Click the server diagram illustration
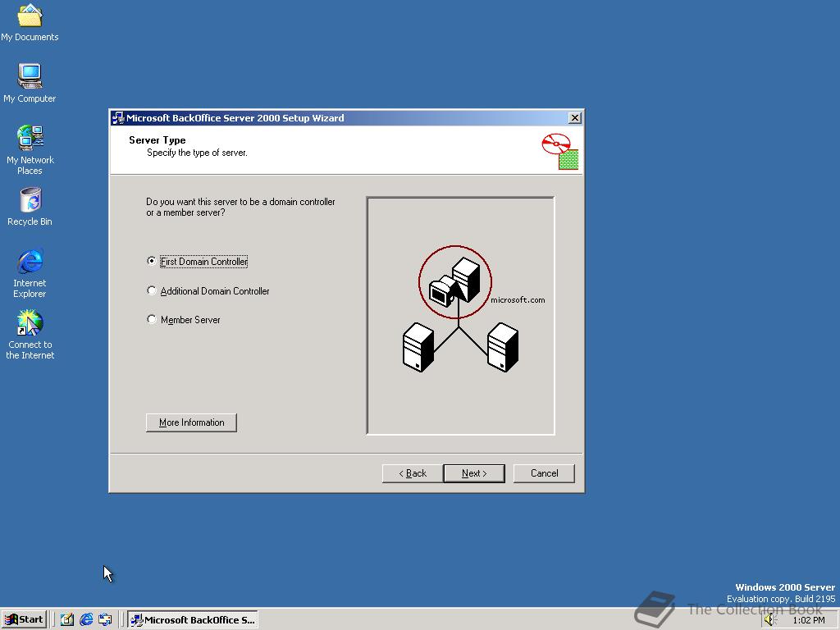This screenshot has height=630, width=840. tap(461, 316)
